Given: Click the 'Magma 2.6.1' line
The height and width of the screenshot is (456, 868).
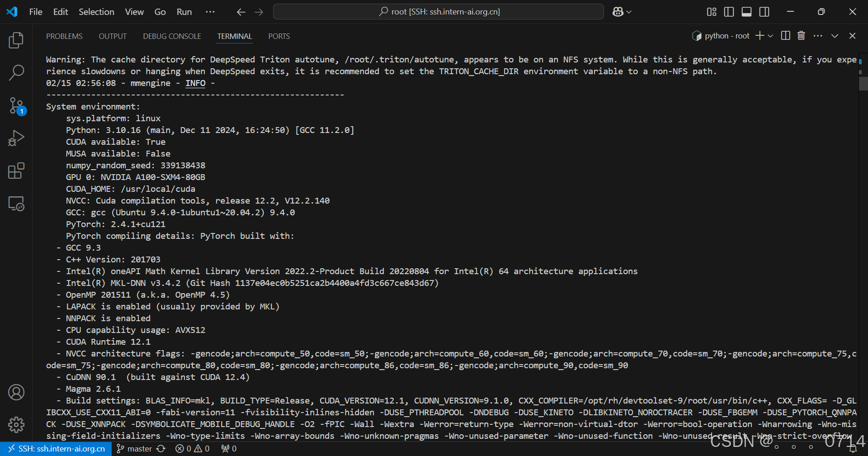Looking at the screenshot, I should [x=93, y=389].
